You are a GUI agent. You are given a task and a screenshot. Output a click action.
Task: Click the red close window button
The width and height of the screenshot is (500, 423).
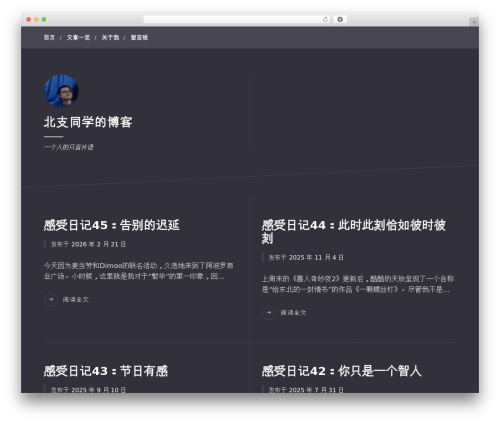(29, 19)
